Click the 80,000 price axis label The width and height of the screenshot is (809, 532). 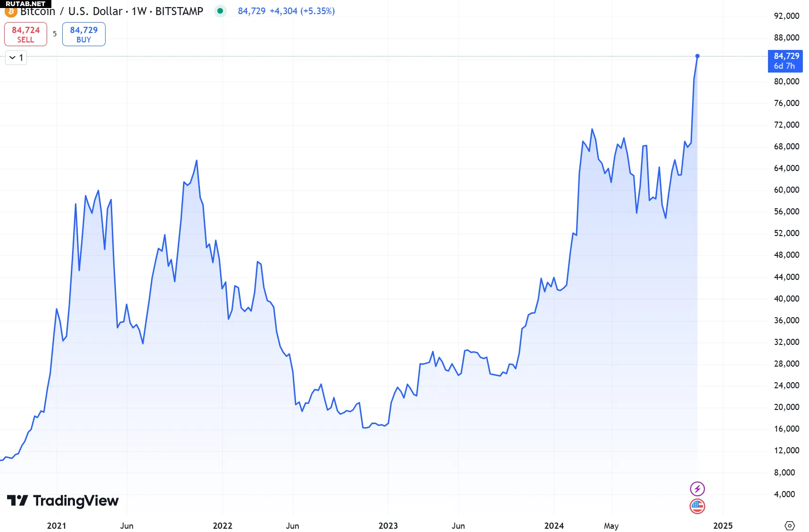[x=787, y=82]
